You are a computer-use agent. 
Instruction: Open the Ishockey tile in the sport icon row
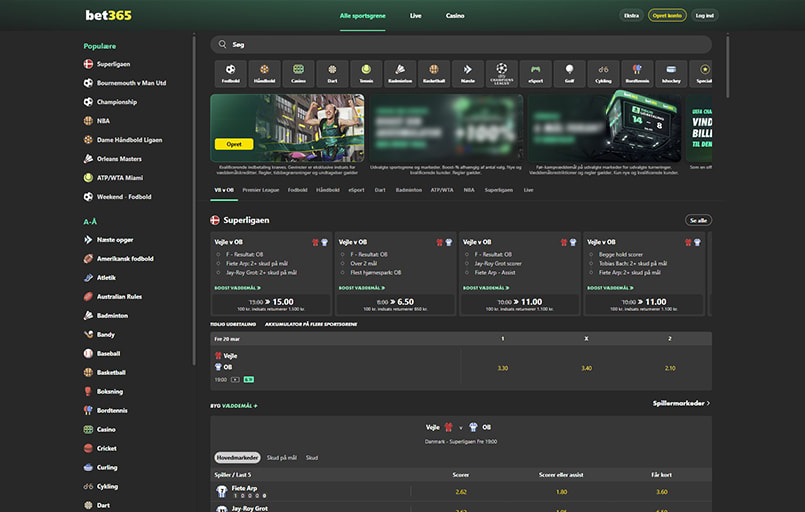point(671,73)
